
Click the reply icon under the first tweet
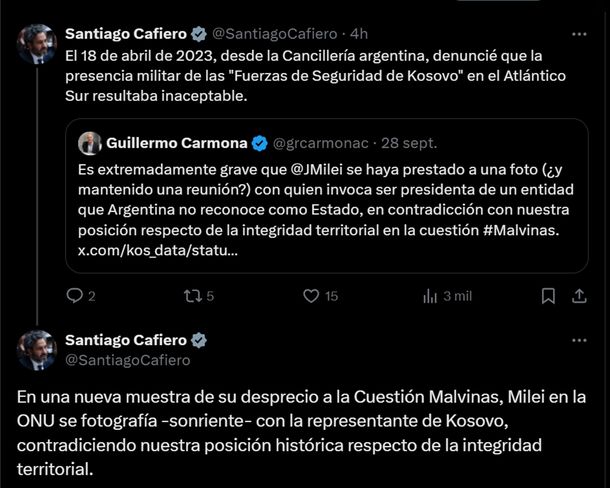pyautogui.click(x=73, y=295)
